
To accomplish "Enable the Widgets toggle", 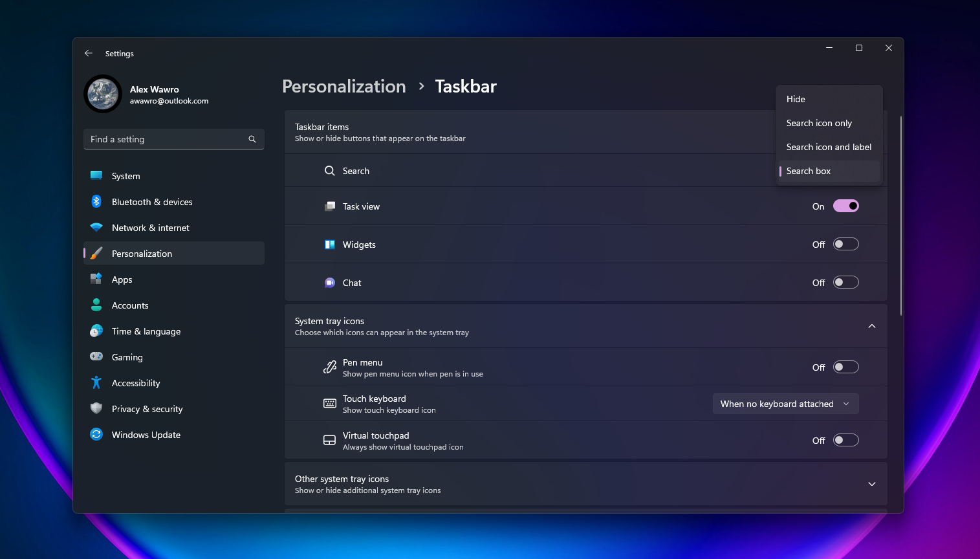I will (x=845, y=244).
